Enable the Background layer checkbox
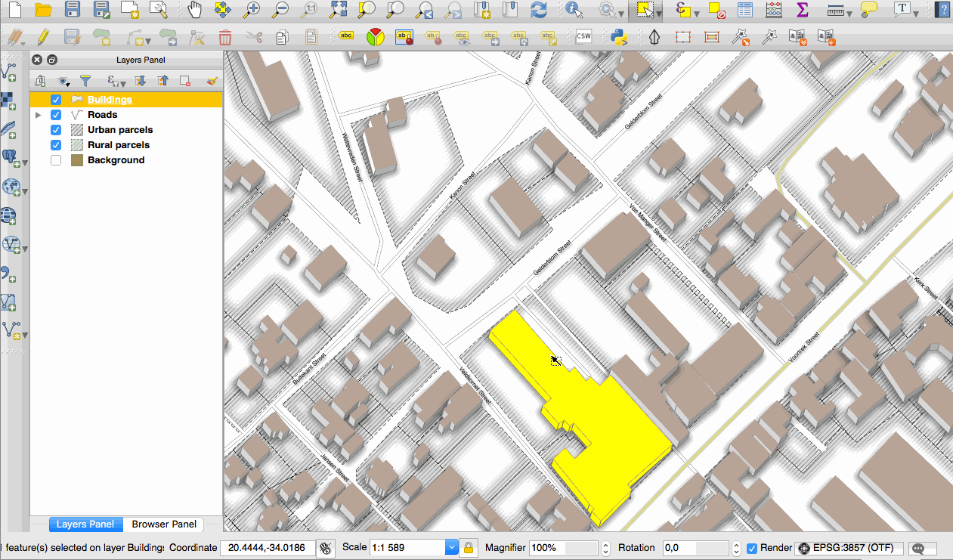Viewport: 953px width, 560px height. coord(56,160)
